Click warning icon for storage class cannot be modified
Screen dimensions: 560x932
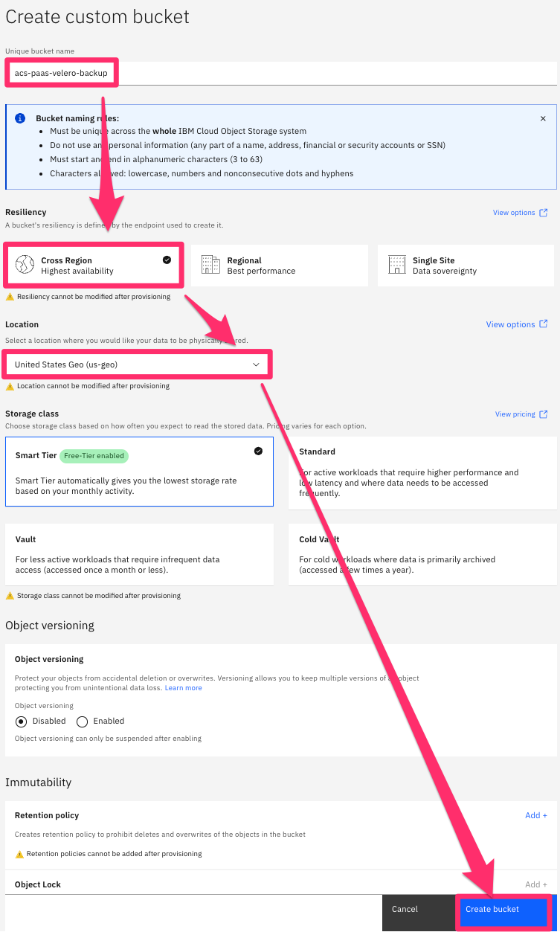[10, 596]
